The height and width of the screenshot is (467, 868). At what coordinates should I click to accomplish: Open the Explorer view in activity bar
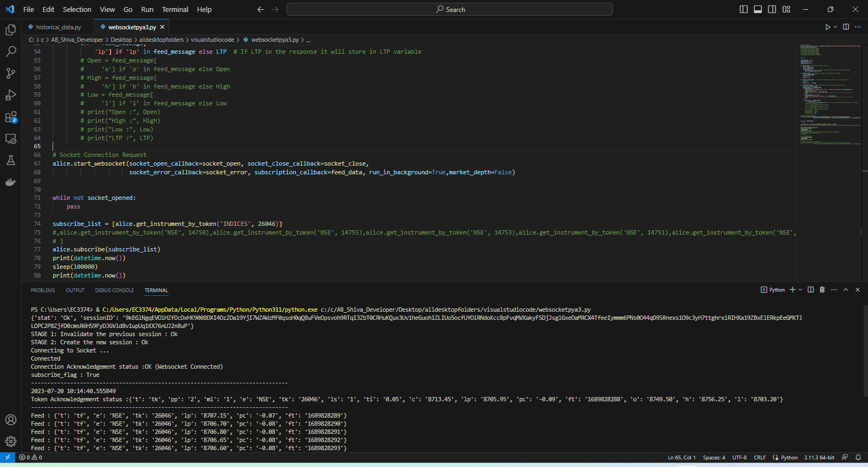[10, 30]
